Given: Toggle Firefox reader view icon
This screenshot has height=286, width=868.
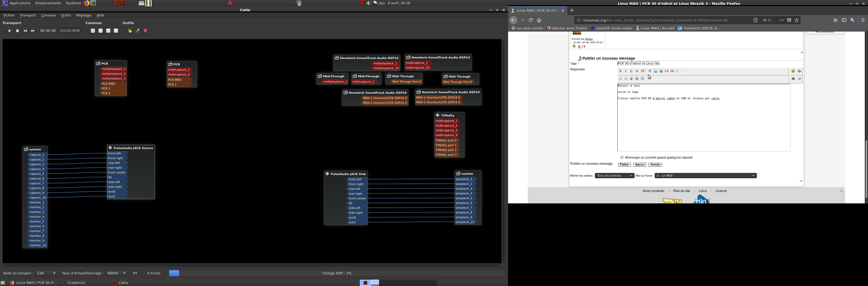Looking at the screenshot, I should coord(756,20).
